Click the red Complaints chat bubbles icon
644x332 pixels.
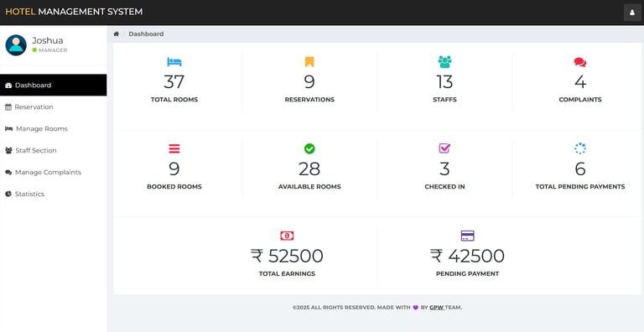(580, 62)
